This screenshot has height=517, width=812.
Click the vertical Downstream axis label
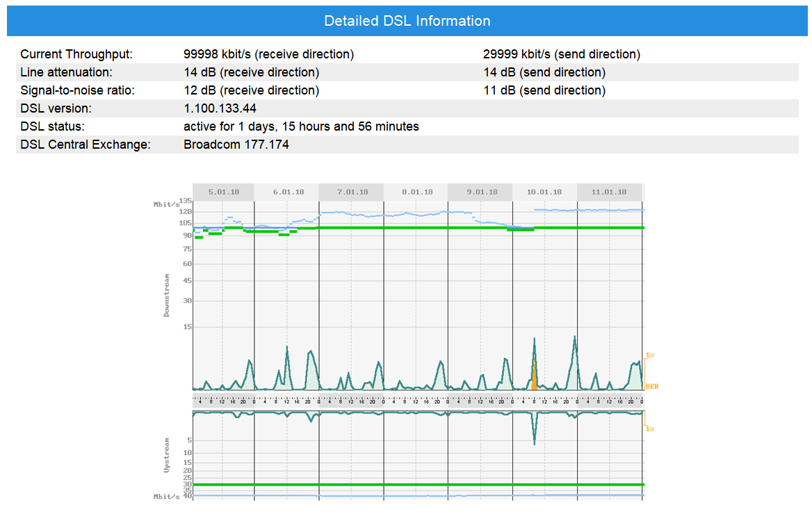[167, 295]
